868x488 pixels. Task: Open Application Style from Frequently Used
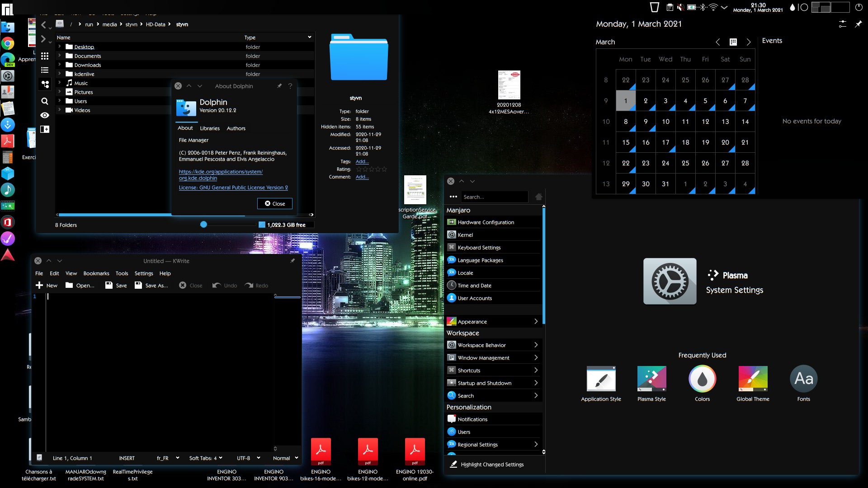click(x=601, y=384)
